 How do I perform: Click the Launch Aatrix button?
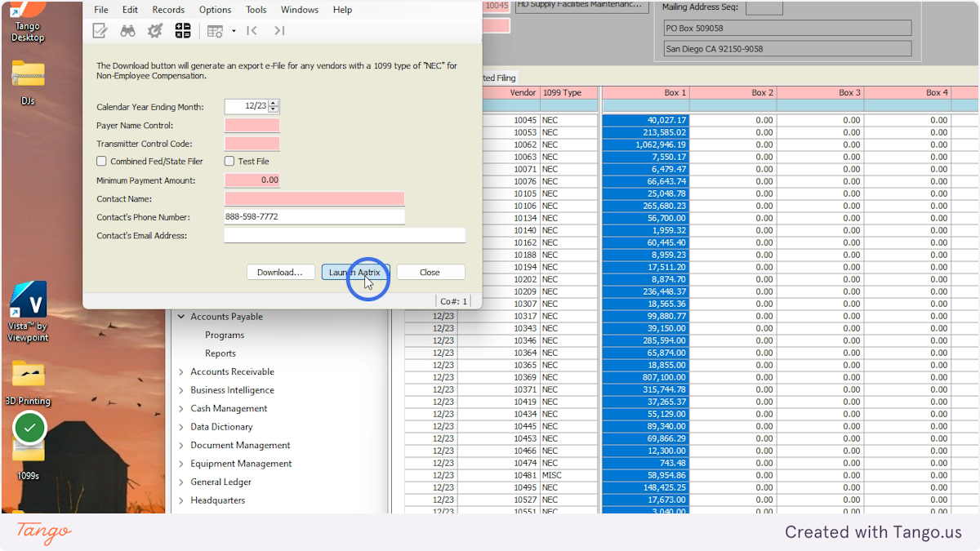[x=355, y=272]
